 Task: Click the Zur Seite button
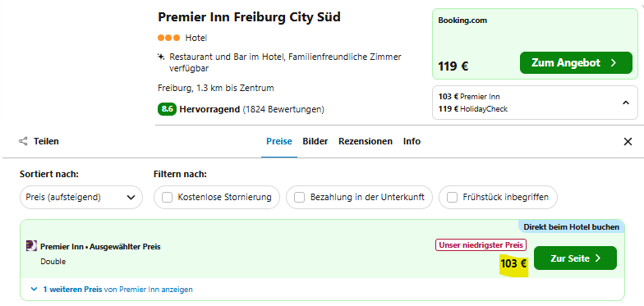pos(575,258)
